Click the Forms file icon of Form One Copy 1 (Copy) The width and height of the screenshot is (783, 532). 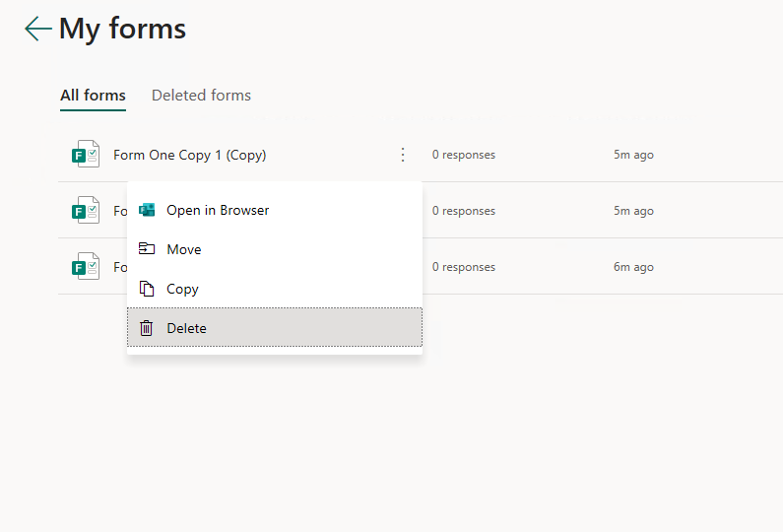[x=86, y=154]
